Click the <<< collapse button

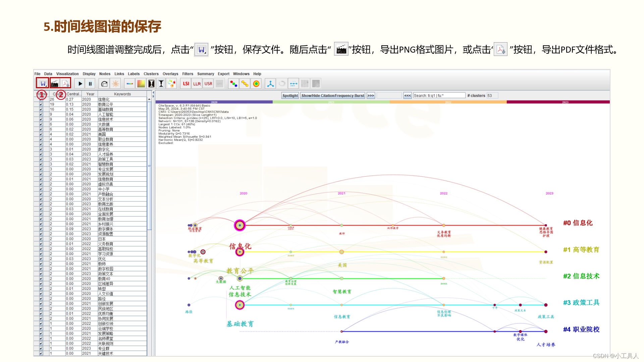pyautogui.click(x=407, y=96)
